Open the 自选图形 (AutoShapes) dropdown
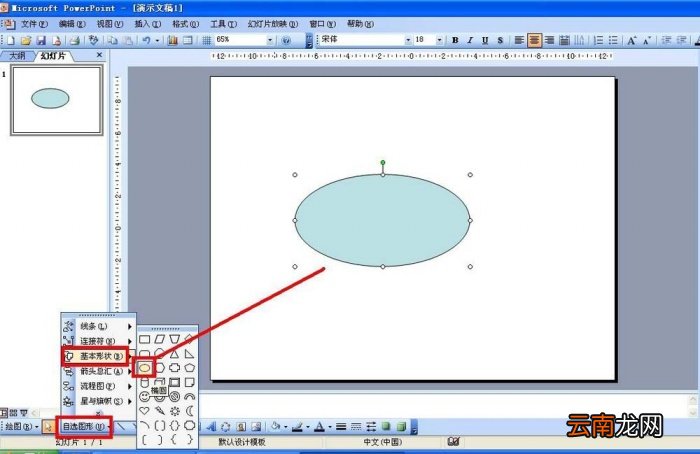Viewport: 700px width, 454px height. [x=84, y=427]
